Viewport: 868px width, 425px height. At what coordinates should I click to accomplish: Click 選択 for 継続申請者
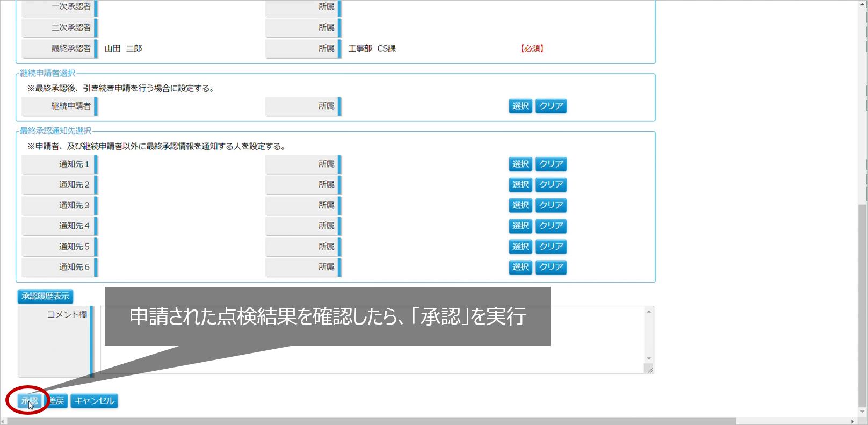[x=520, y=106]
